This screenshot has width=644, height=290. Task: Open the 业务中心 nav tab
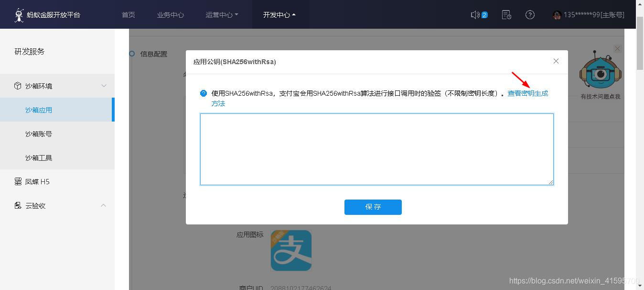pyautogui.click(x=171, y=15)
